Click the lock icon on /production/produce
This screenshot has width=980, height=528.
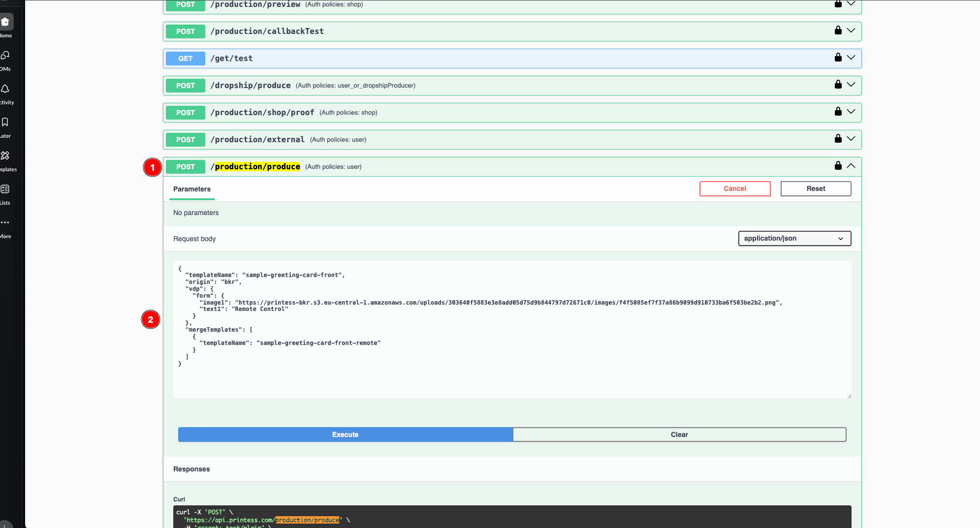[838, 166]
